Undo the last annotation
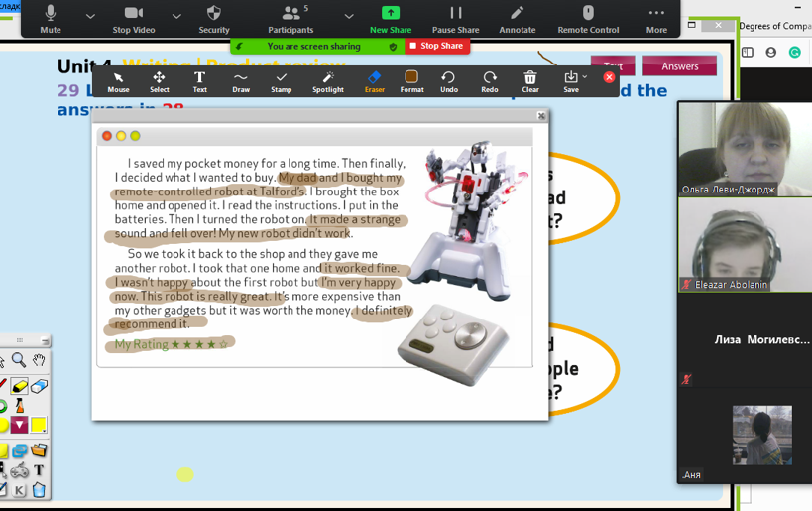 click(x=448, y=81)
